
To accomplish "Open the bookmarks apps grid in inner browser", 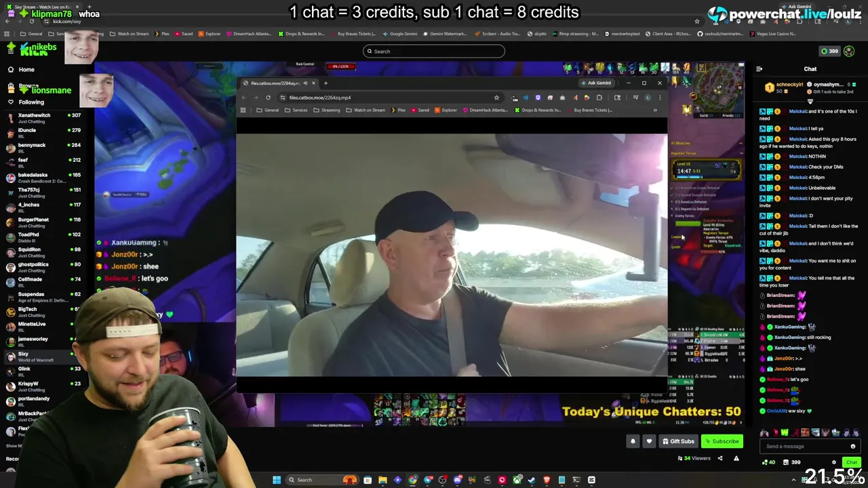I will tap(243, 110).
